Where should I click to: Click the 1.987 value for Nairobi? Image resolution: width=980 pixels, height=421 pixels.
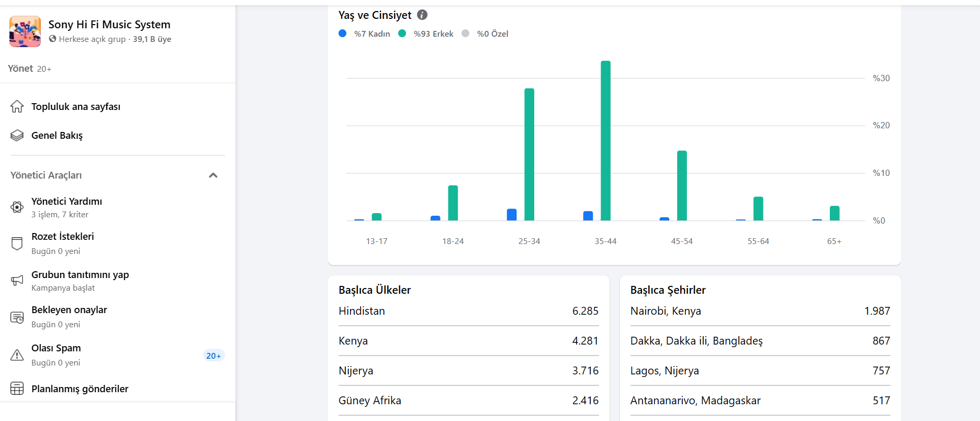877,311
